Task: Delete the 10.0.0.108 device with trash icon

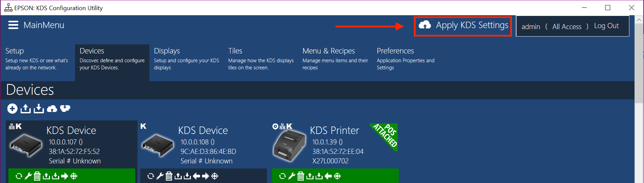Action: (x=169, y=176)
